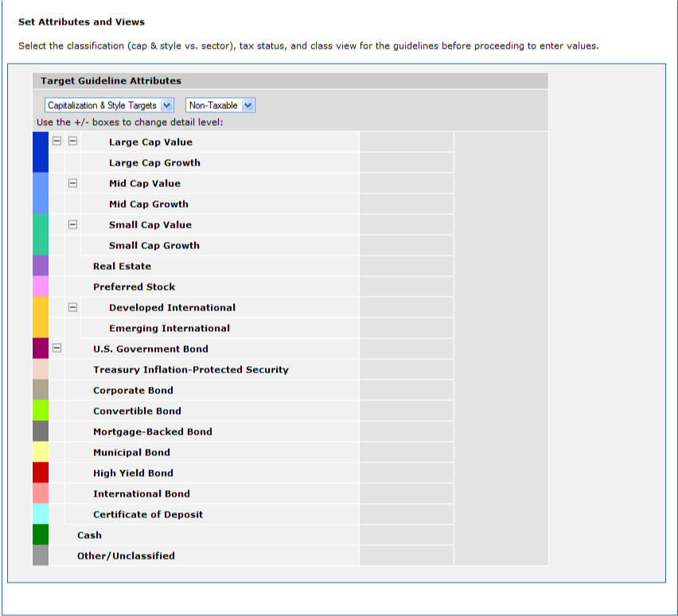This screenshot has width=678, height=616.
Task: Collapse the Small Cap Value group
Action: pos(72,224)
